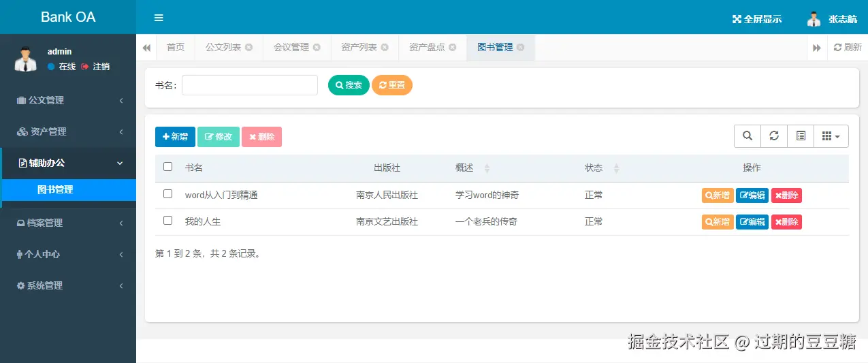Screen dimensions: 868x363
Task: Expand the 系统管理 sidebar menu
Action: pyautogui.click(x=68, y=285)
